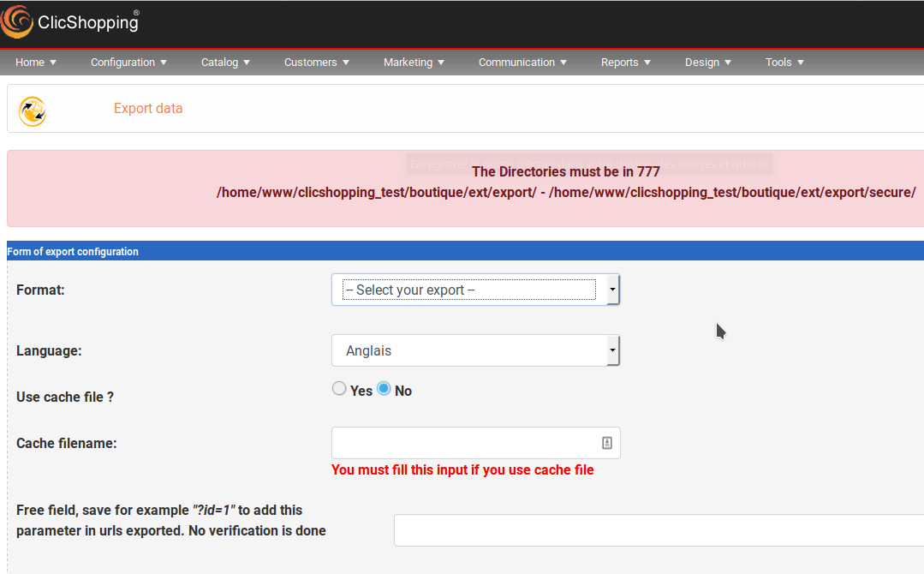Expand the Design menu
This screenshot has height=574, width=924.
(x=708, y=63)
